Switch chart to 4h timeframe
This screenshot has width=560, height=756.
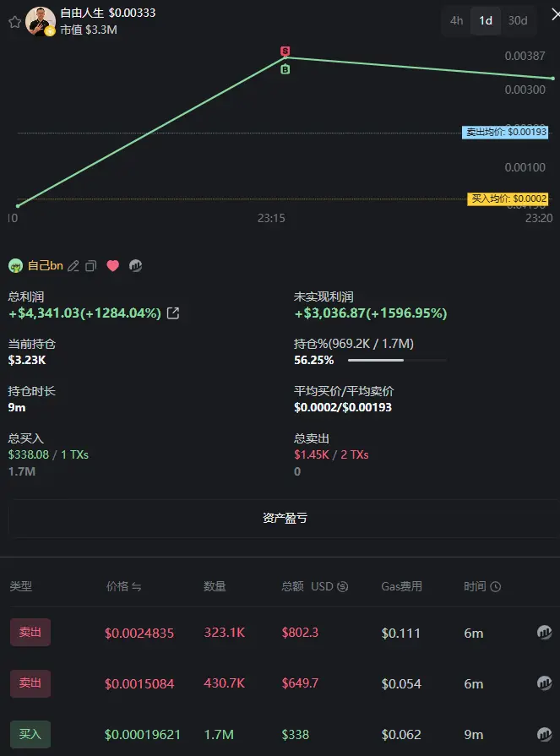[456, 21]
